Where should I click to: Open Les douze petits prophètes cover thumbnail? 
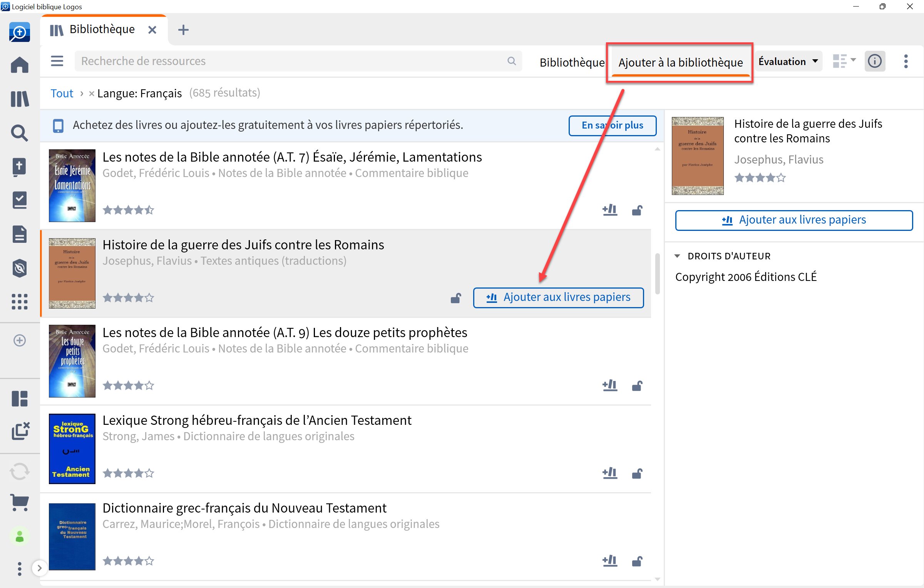click(72, 361)
